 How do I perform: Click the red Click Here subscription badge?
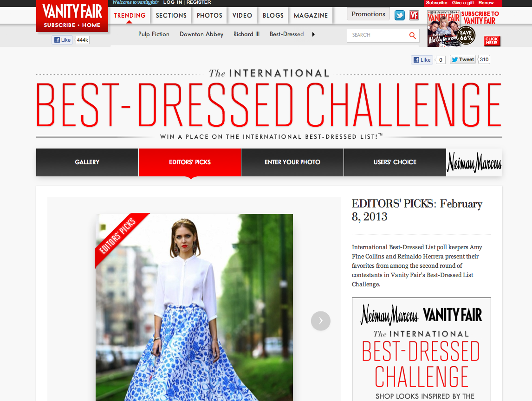(492, 41)
